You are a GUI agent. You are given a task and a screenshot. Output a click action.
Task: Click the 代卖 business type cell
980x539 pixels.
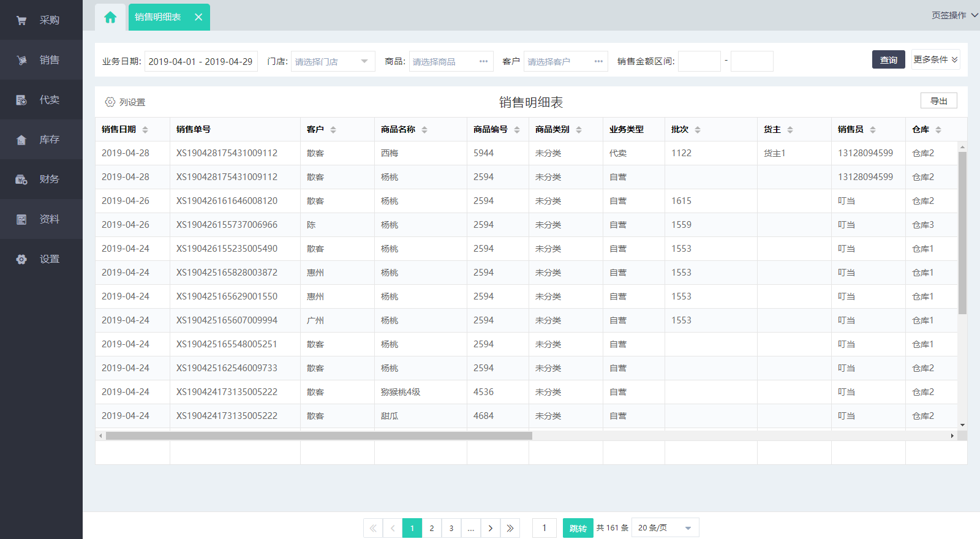pyautogui.click(x=618, y=153)
